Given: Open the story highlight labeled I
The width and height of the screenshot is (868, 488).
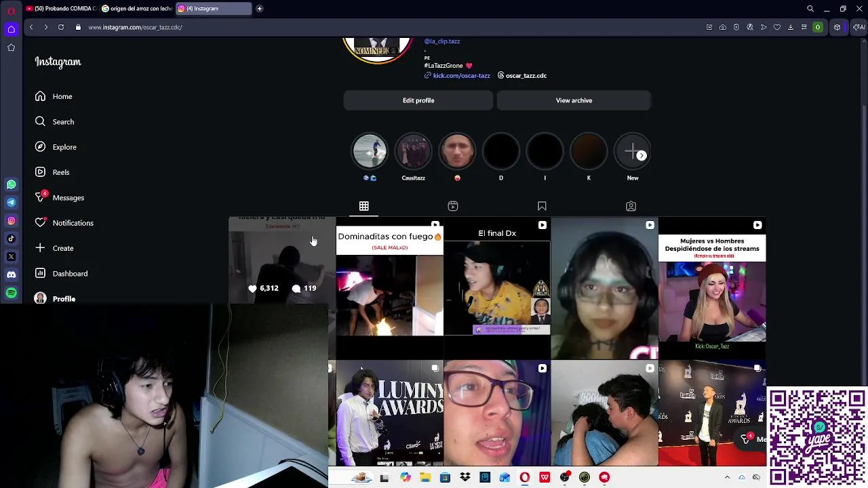Looking at the screenshot, I should (x=545, y=151).
